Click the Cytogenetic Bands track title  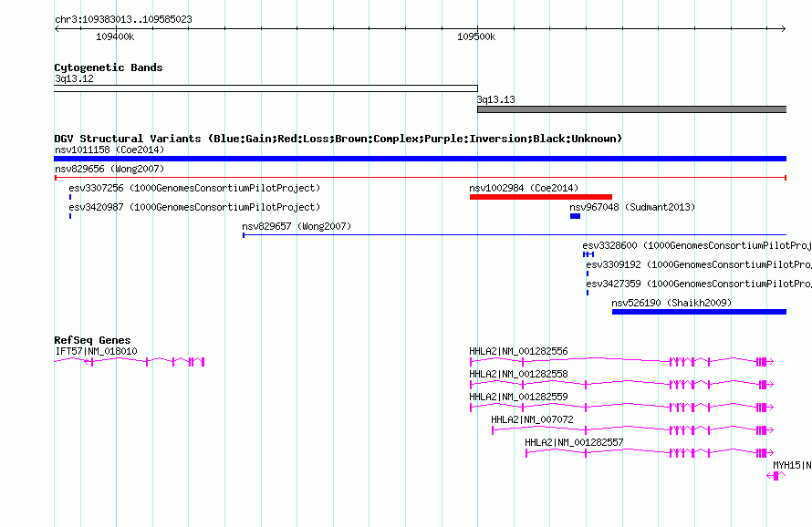coord(109,67)
